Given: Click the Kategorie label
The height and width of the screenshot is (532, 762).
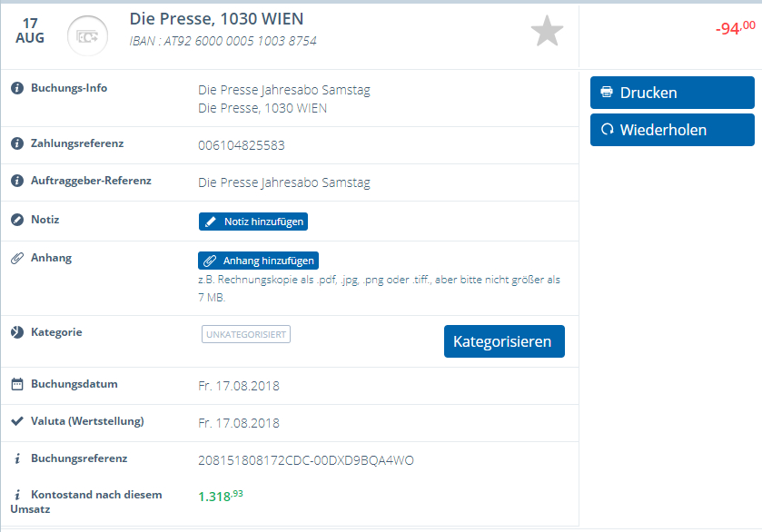Looking at the screenshot, I should tap(56, 332).
